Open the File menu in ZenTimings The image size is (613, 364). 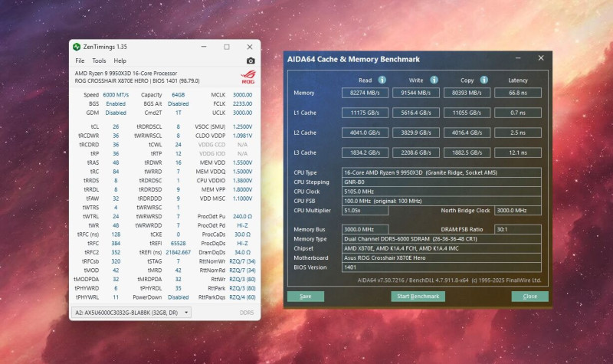click(80, 61)
